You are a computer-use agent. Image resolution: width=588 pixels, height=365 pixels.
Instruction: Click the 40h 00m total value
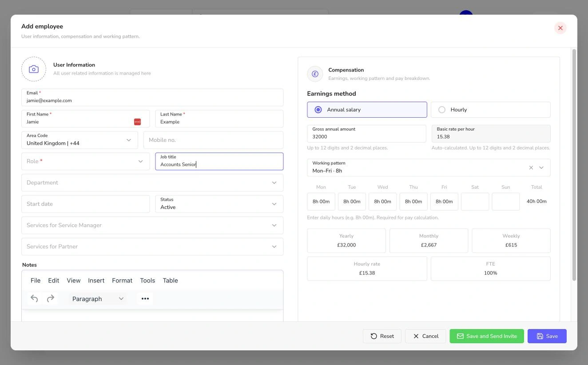pyautogui.click(x=536, y=202)
